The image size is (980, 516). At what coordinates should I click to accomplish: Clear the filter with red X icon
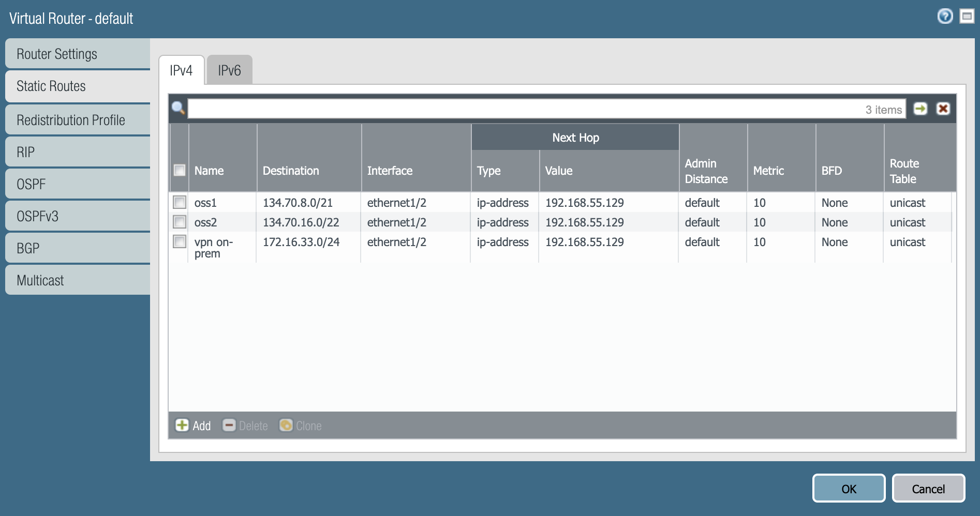point(943,109)
